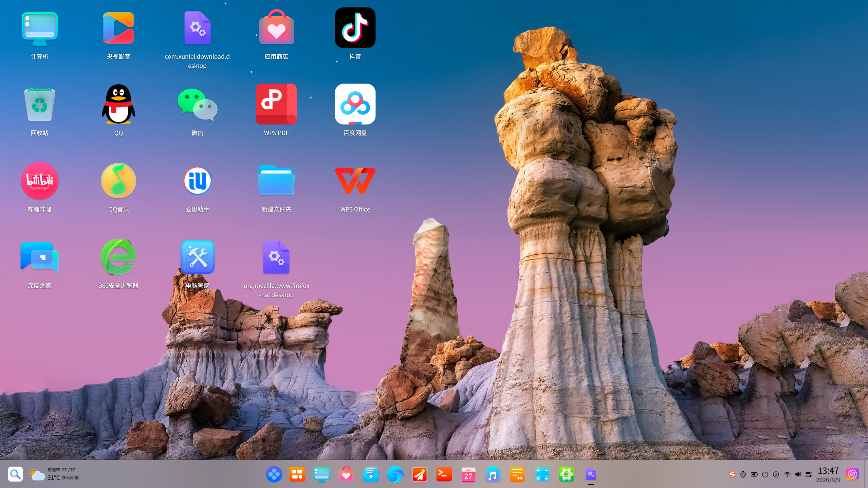Click the Sogou input method tray icon
The image size is (868, 488).
click(x=732, y=474)
